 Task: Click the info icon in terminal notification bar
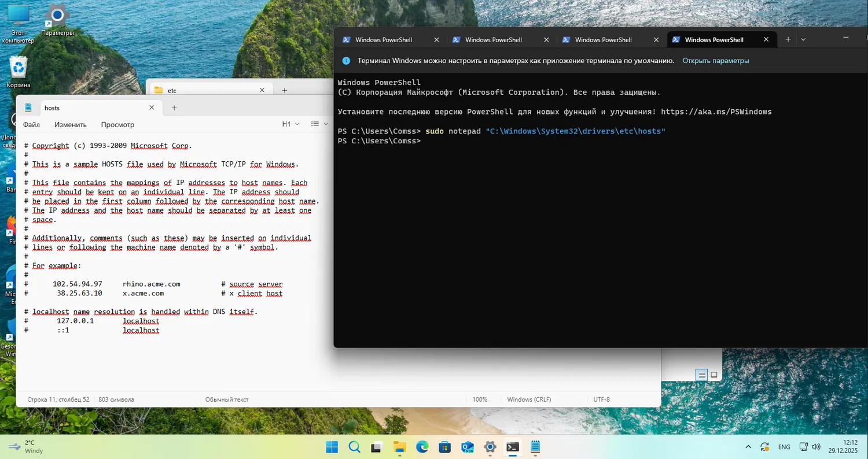pos(346,61)
